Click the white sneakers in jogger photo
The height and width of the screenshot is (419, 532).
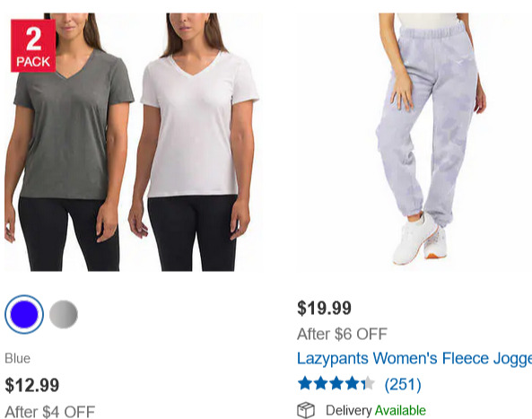coord(420,239)
